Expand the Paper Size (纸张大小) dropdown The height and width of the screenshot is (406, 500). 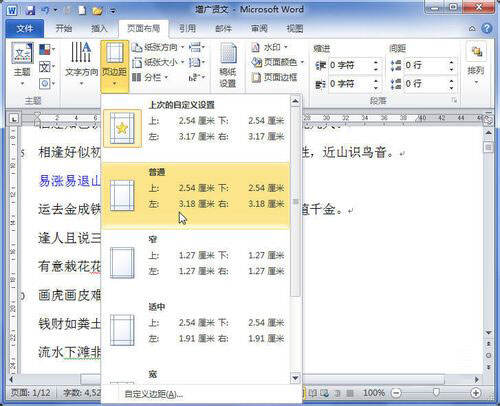[x=158, y=62]
